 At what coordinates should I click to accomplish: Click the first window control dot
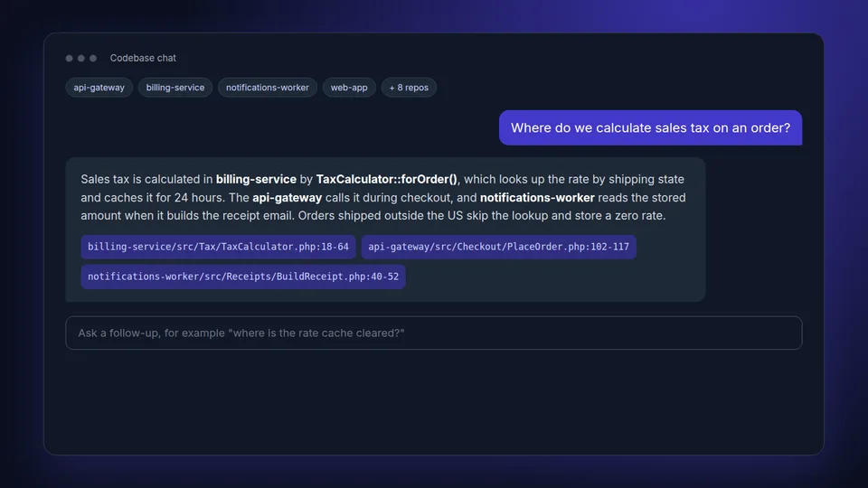[x=70, y=58]
